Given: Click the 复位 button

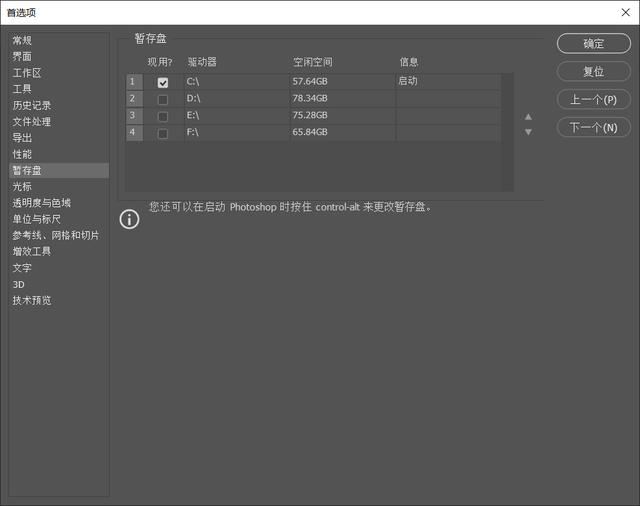Looking at the screenshot, I should [x=593, y=72].
